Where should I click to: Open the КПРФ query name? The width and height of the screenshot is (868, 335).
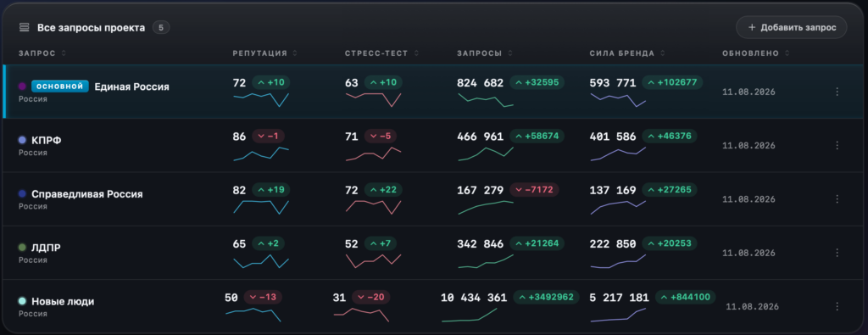pos(46,141)
